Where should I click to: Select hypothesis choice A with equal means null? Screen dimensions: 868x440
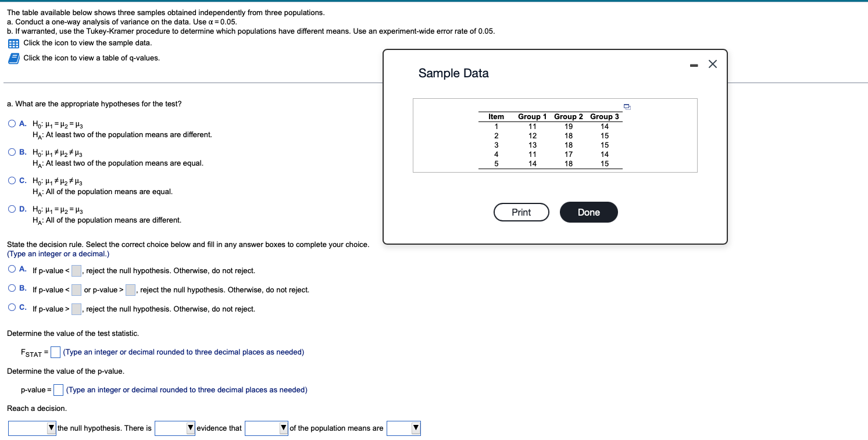(11, 123)
